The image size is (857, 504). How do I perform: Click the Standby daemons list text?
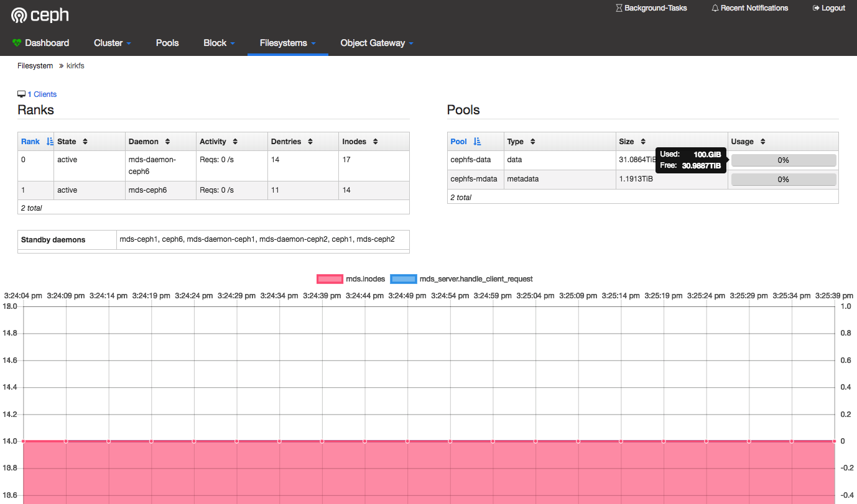point(257,239)
